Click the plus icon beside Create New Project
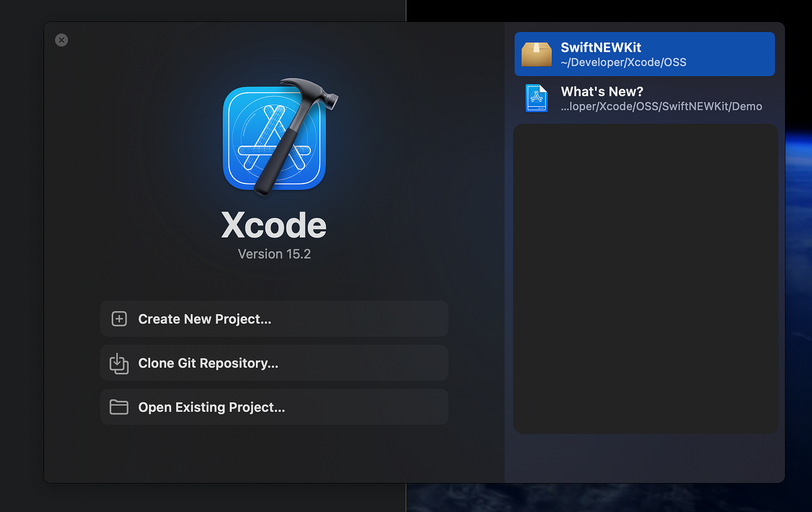 pos(119,319)
